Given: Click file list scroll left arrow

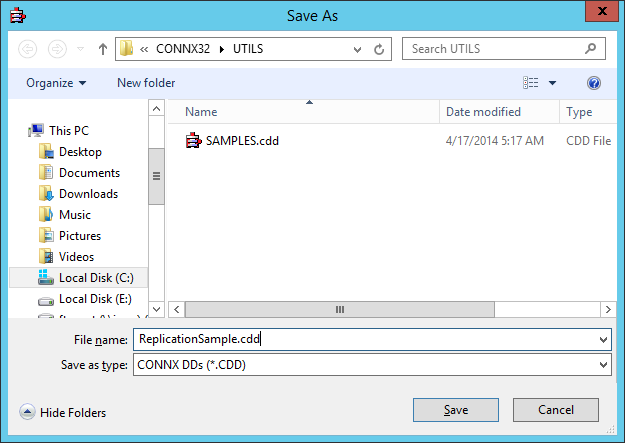Looking at the screenshot, I should (177, 309).
